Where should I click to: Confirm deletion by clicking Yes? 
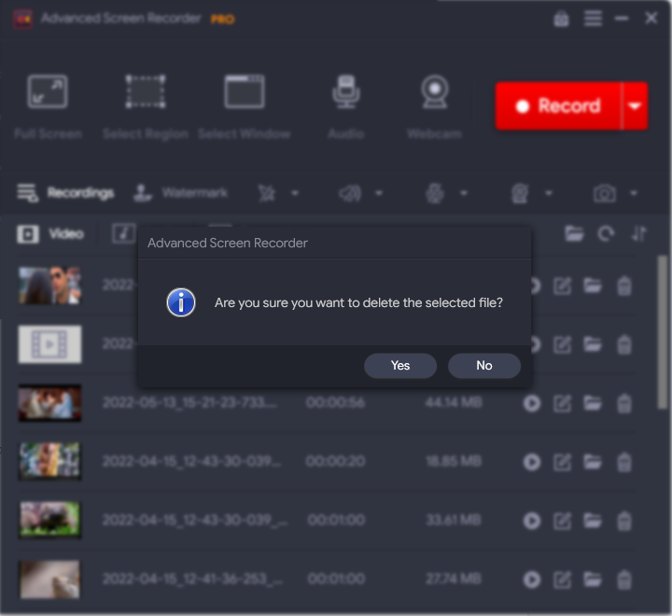pos(400,366)
